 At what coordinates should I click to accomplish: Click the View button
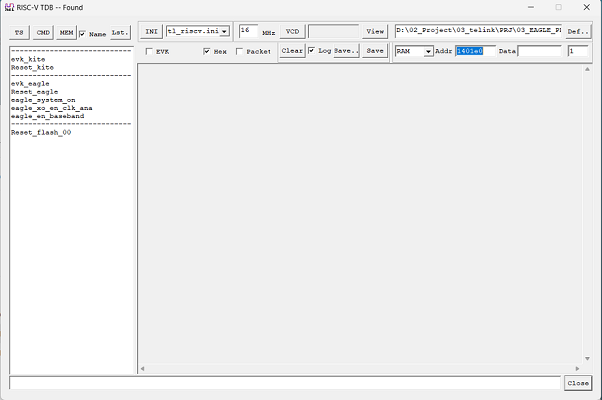pos(375,31)
